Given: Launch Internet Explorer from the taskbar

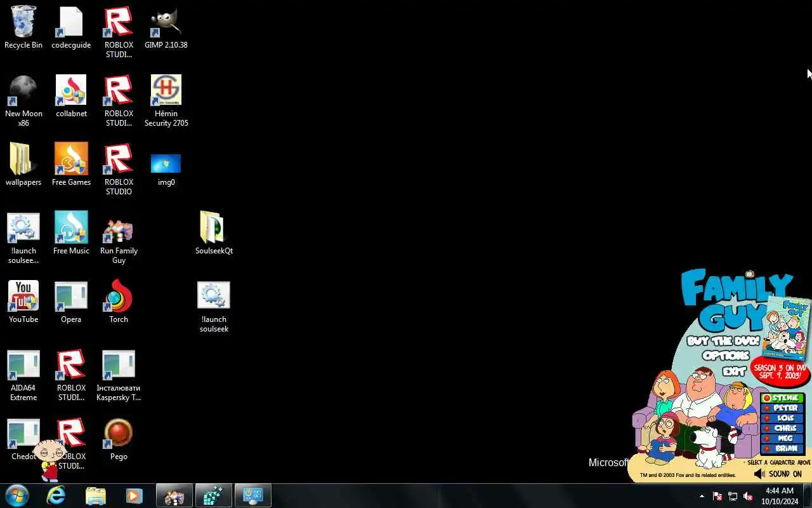Looking at the screenshot, I should (x=56, y=495).
